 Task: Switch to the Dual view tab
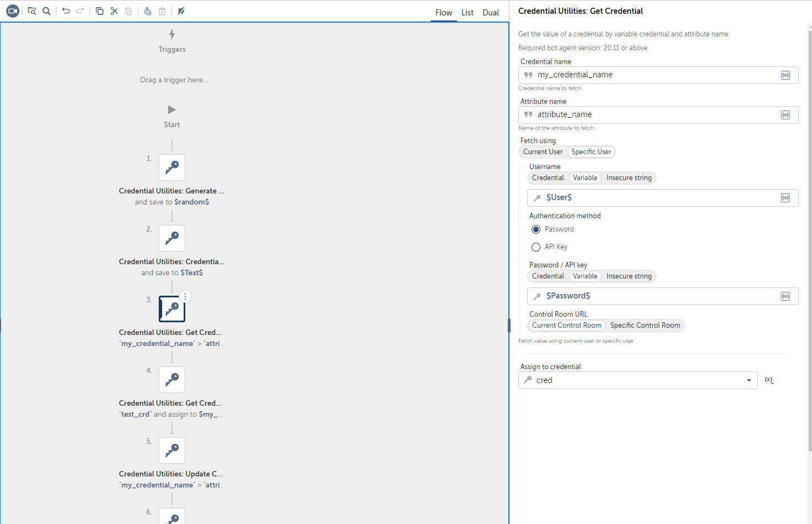(490, 13)
